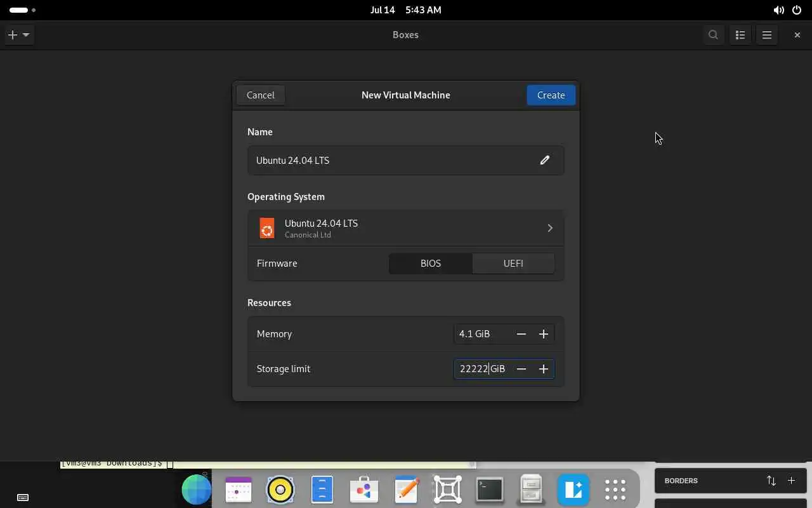Click the BORDERS panel header
The image size is (812, 508).
[x=730, y=481]
